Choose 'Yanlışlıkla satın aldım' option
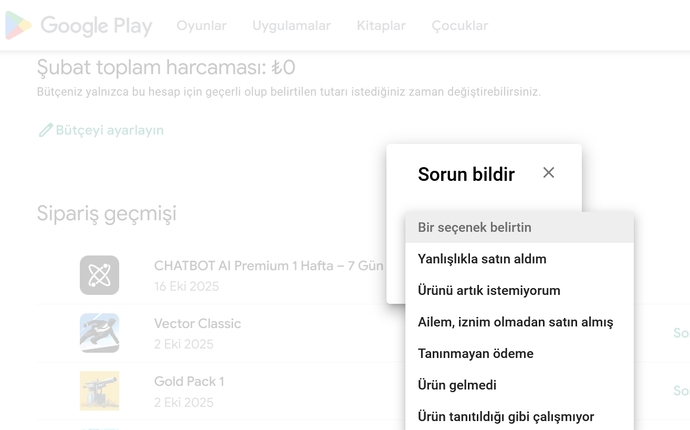This screenshot has height=430, width=690. [x=519, y=259]
